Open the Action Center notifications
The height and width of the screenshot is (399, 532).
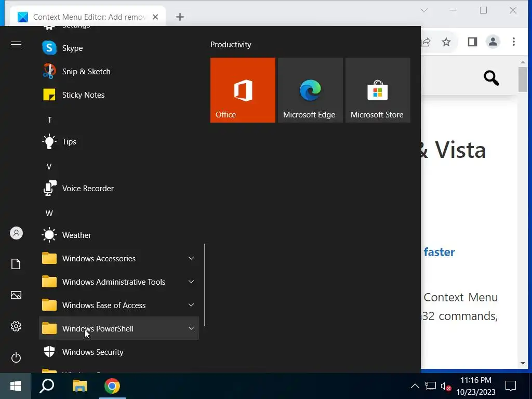pos(511,386)
